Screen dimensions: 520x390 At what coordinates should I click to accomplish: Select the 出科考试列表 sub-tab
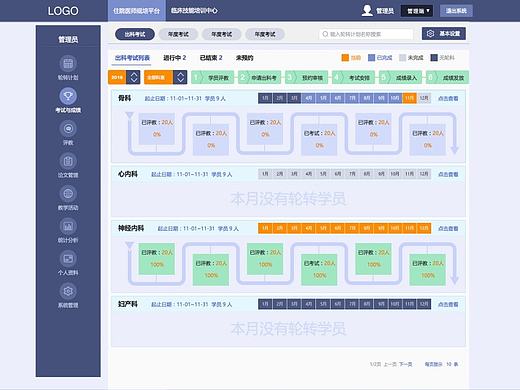pyautogui.click(x=132, y=58)
